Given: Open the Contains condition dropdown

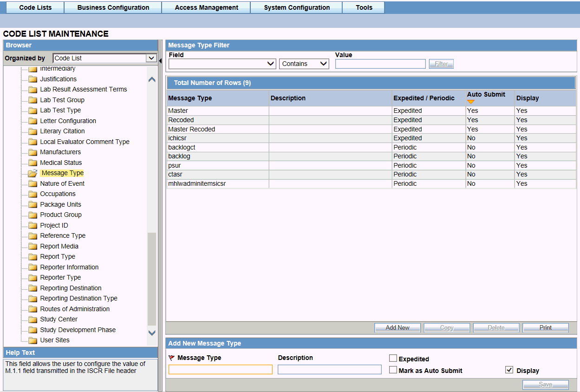Looking at the screenshot, I should pos(304,64).
